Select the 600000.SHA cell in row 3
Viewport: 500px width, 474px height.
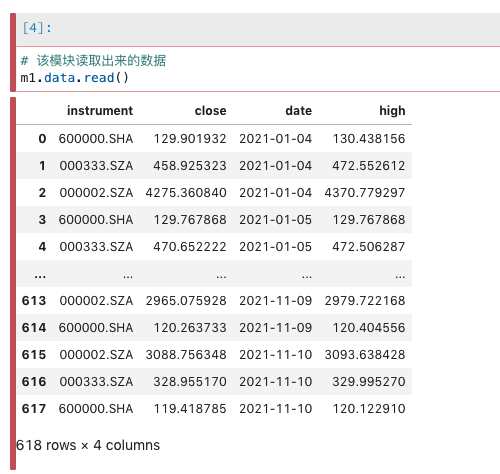[x=96, y=220]
